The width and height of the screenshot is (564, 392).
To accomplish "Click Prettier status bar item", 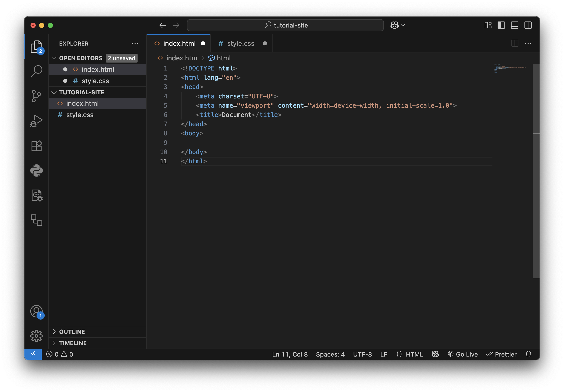I will (x=502, y=354).
